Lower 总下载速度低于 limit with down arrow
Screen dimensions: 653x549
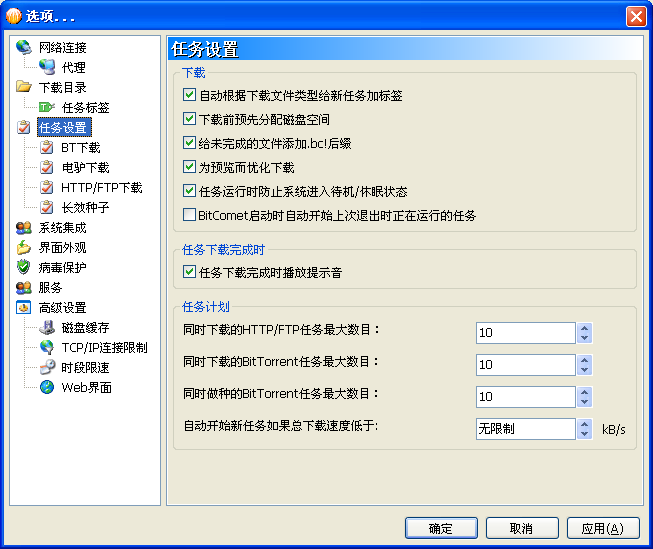[584, 434]
